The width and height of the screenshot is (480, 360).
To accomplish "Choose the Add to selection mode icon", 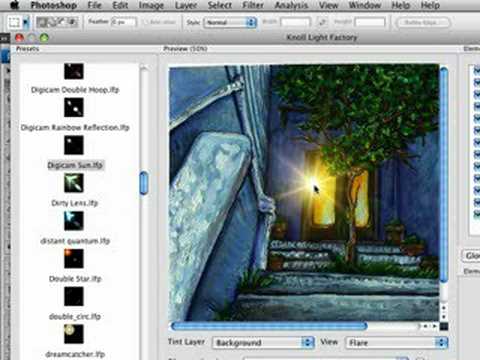I will tap(52, 22).
